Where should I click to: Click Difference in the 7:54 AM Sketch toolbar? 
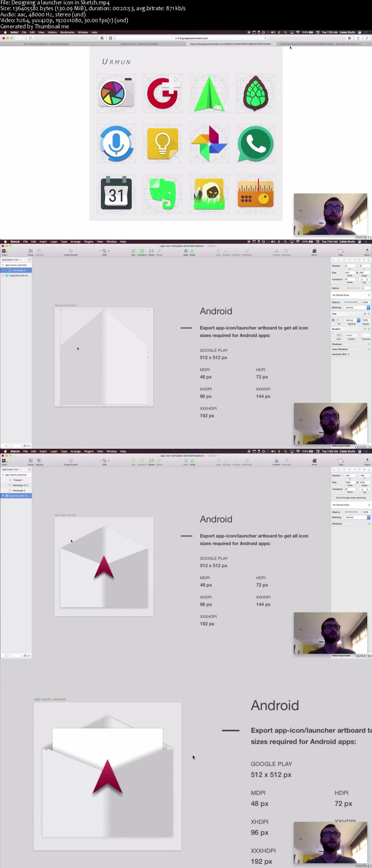tap(247, 252)
